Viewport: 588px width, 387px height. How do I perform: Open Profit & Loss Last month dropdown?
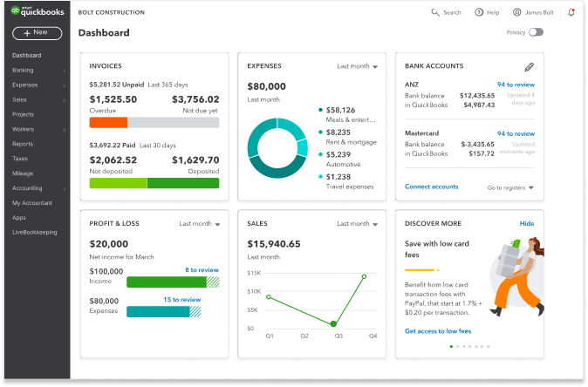(x=199, y=224)
